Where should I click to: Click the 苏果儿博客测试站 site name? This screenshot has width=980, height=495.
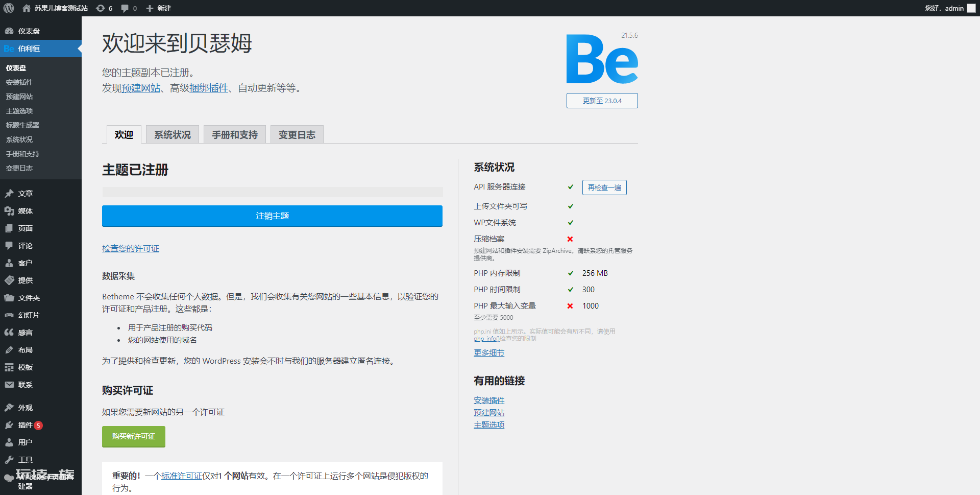pos(61,8)
